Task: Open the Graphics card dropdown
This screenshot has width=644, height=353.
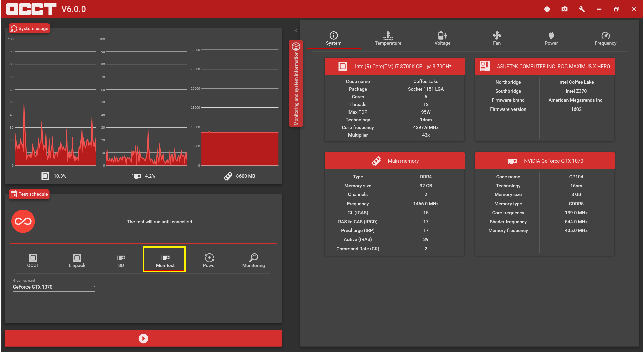Action: (x=54, y=287)
